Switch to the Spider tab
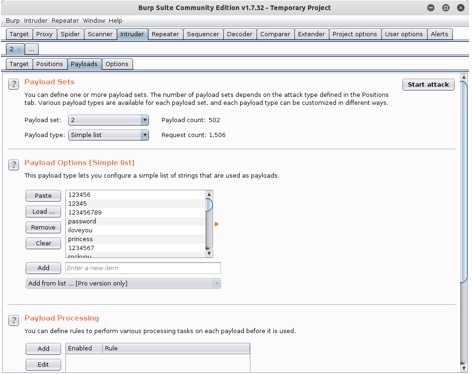Image resolution: width=472 pixels, height=374 pixels. pyautogui.click(x=70, y=34)
